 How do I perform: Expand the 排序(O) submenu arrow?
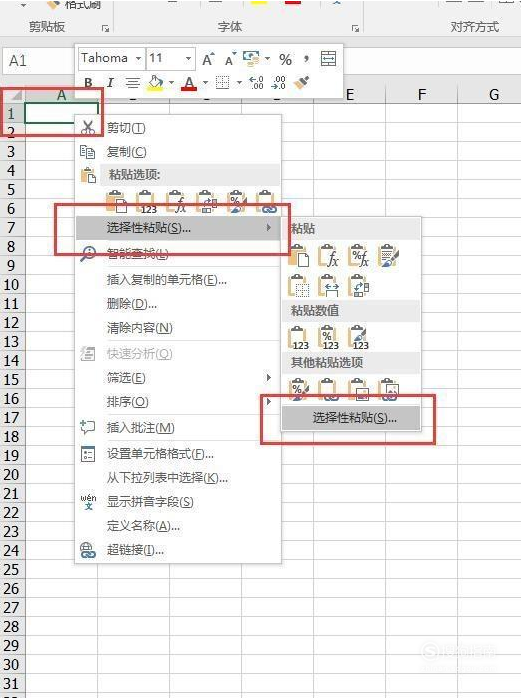click(x=269, y=402)
